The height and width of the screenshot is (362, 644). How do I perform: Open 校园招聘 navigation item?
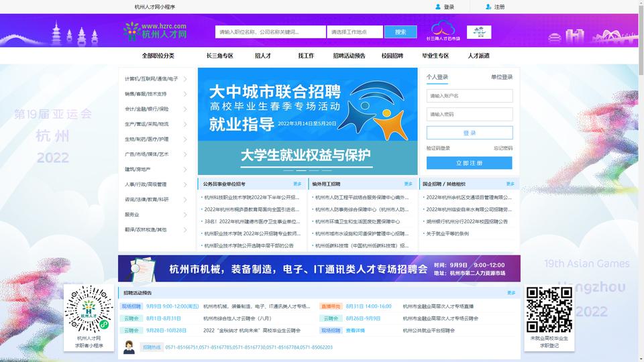392,56
